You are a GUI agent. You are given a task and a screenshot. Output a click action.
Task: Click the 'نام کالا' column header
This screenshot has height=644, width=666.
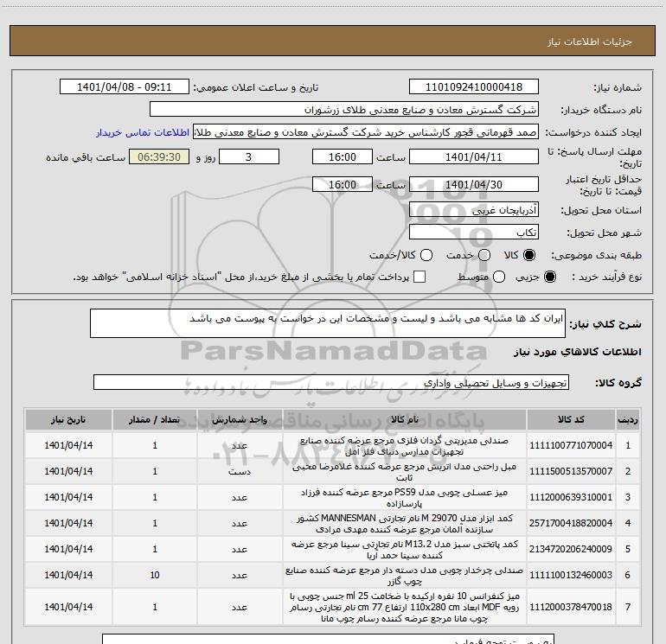[x=405, y=420]
